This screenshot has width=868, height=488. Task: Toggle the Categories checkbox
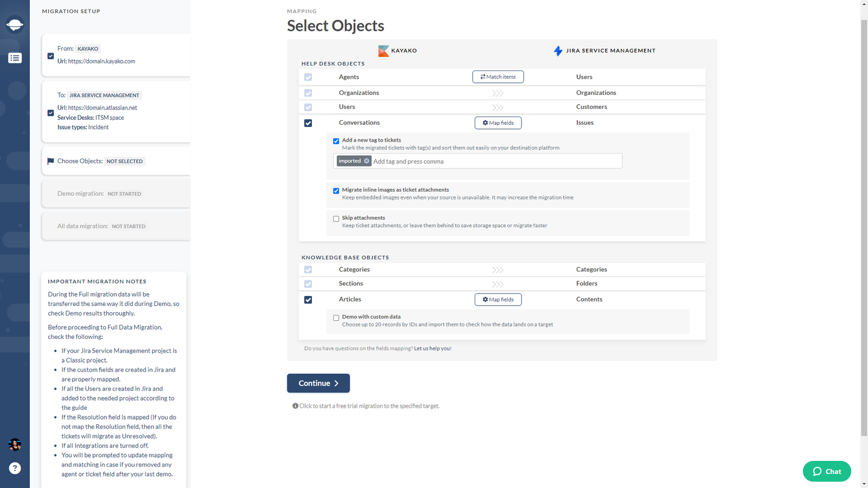308,270
